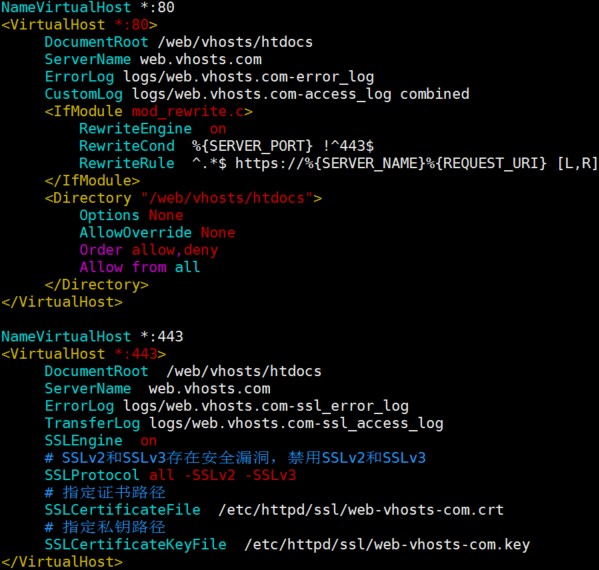This screenshot has height=570, width=599.
Task: Click "logs/web.vhosts.com-access_log" path
Action: click(x=261, y=94)
